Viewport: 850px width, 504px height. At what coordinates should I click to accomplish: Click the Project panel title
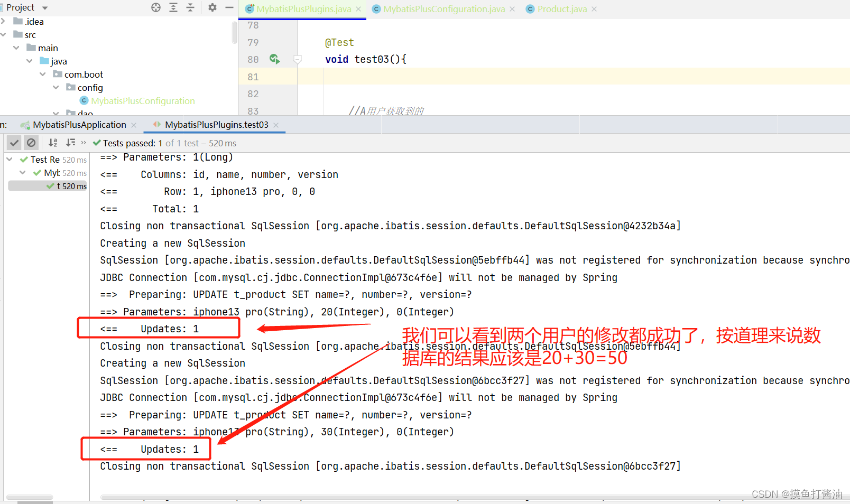point(20,7)
